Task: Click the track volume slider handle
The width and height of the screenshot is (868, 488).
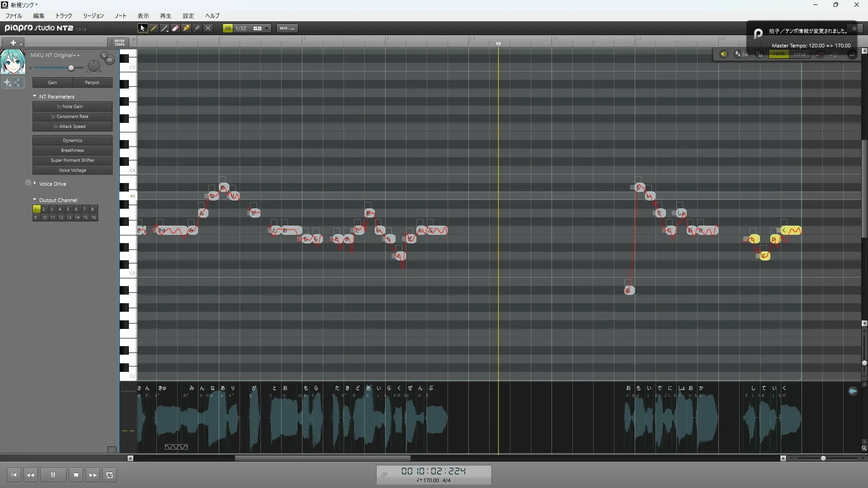Action: point(71,68)
